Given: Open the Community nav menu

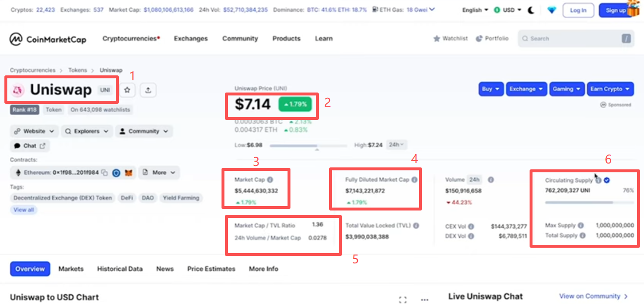Looking at the screenshot, I should (240, 39).
